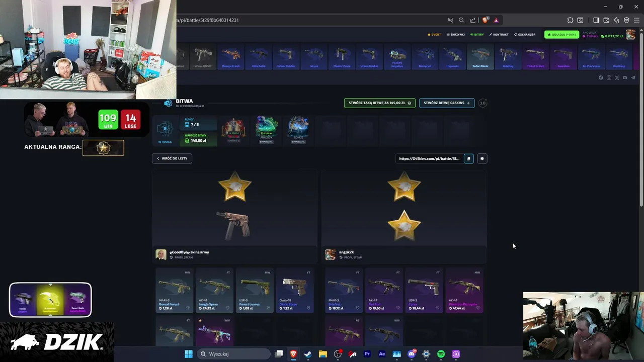Select the AK-47 Jungle Spray skin card
The height and width of the screenshot is (362, 644).
(214, 291)
